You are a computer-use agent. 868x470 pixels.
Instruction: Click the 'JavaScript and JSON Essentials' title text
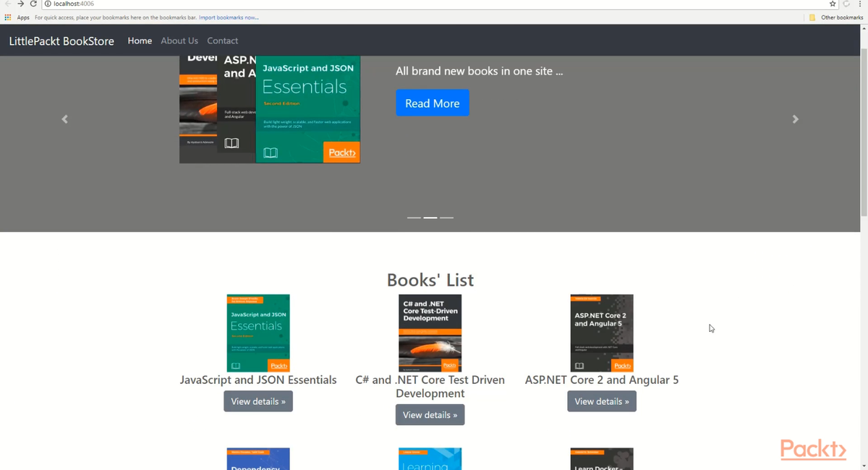coord(258,380)
